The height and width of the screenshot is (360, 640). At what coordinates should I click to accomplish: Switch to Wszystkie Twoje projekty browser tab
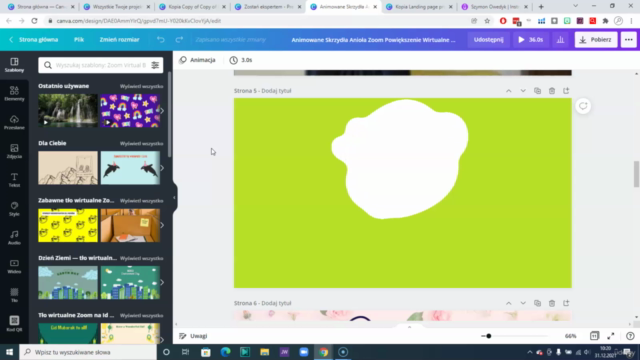(x=116, y=7)
